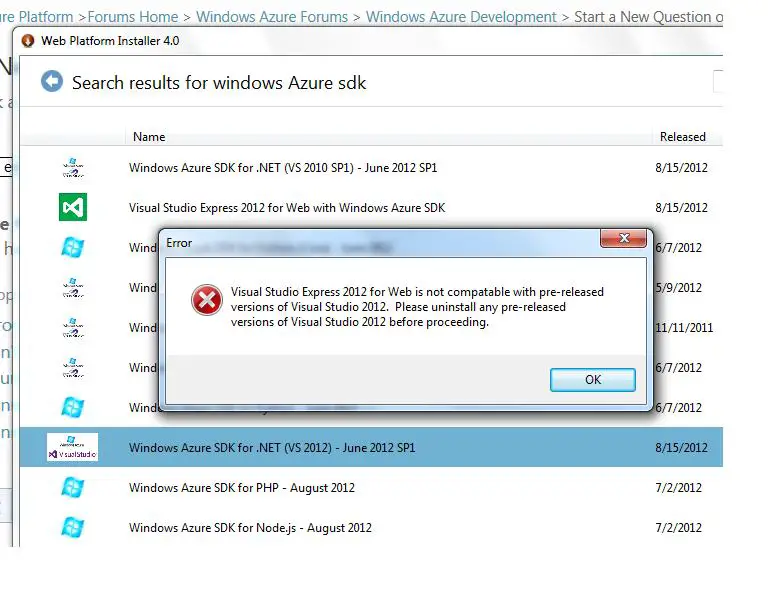Select Visual Studio Express 2012 for Web with Windows Azure SDK
Screen dimensions: 768x614
287,208
